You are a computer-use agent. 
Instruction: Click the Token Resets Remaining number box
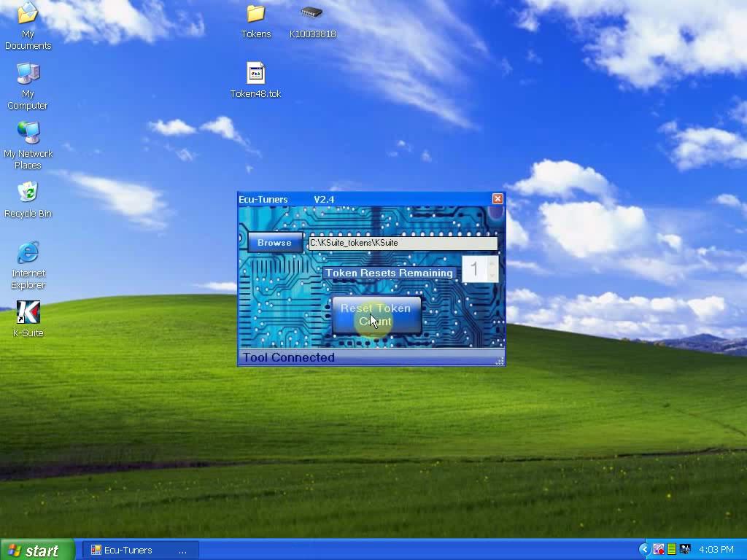[x=480, y=269]
